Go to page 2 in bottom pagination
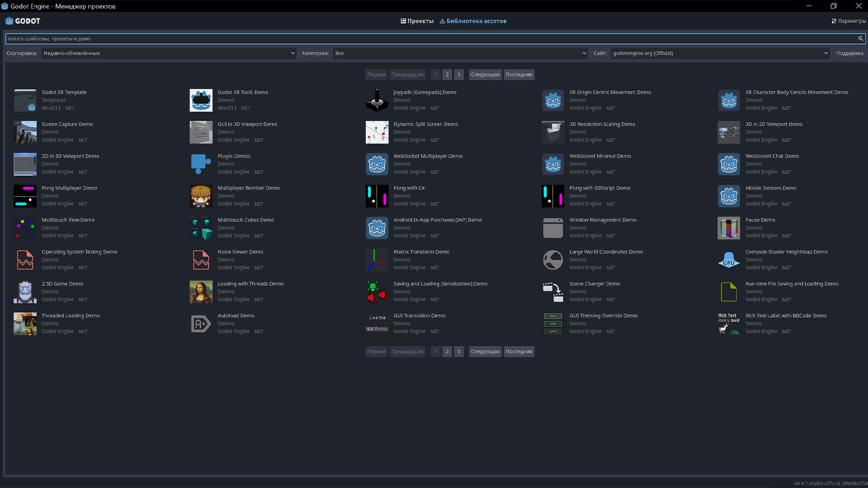Screen dimensions: 868x488 tap(447, 352)
